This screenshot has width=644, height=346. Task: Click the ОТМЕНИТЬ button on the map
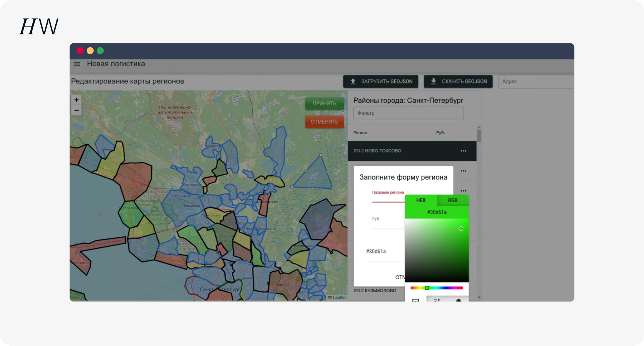coord(324,122)
